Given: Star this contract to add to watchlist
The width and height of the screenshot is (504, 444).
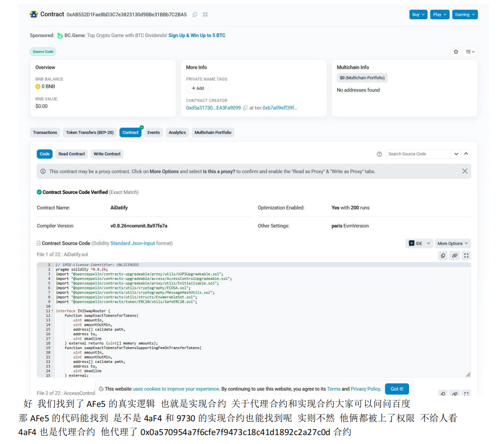Looking at the screenshot, I should pos(456,51).
